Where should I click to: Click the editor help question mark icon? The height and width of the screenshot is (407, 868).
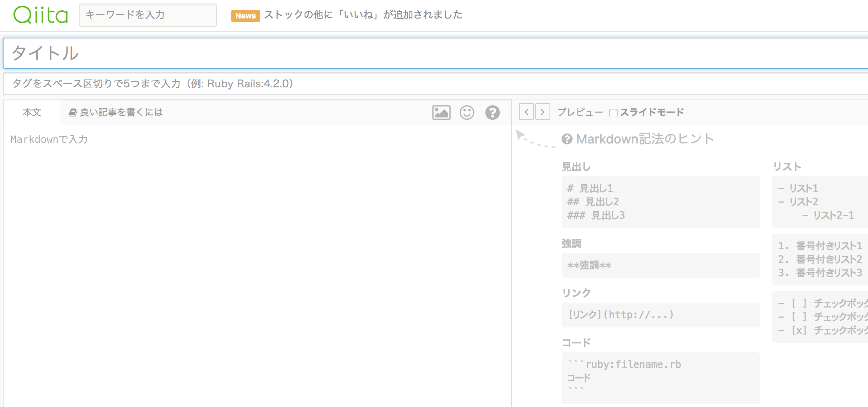click(x=492, y=113)
